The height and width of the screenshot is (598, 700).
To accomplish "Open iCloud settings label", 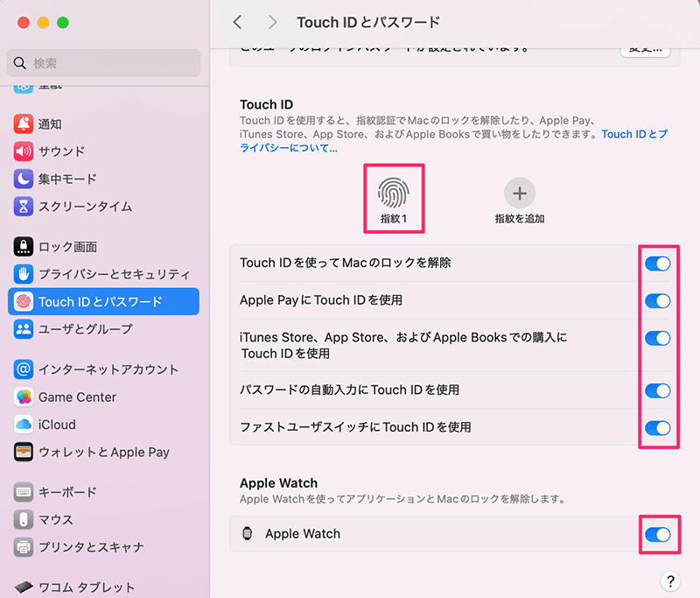I will coord(57,425).
